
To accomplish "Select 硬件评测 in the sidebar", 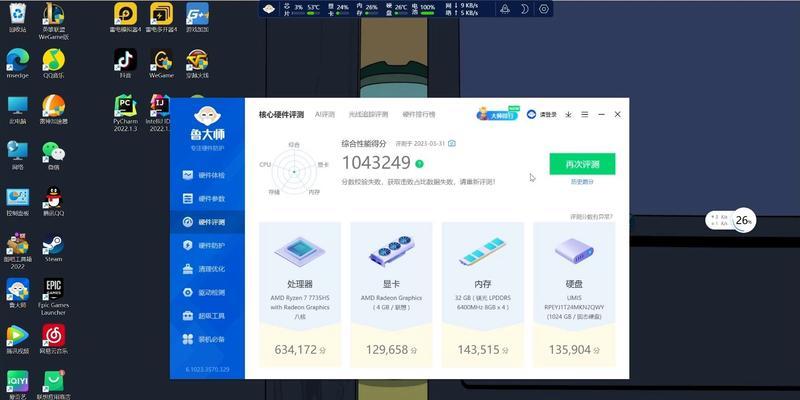I will pyautogui.click(x=207, y=222).
